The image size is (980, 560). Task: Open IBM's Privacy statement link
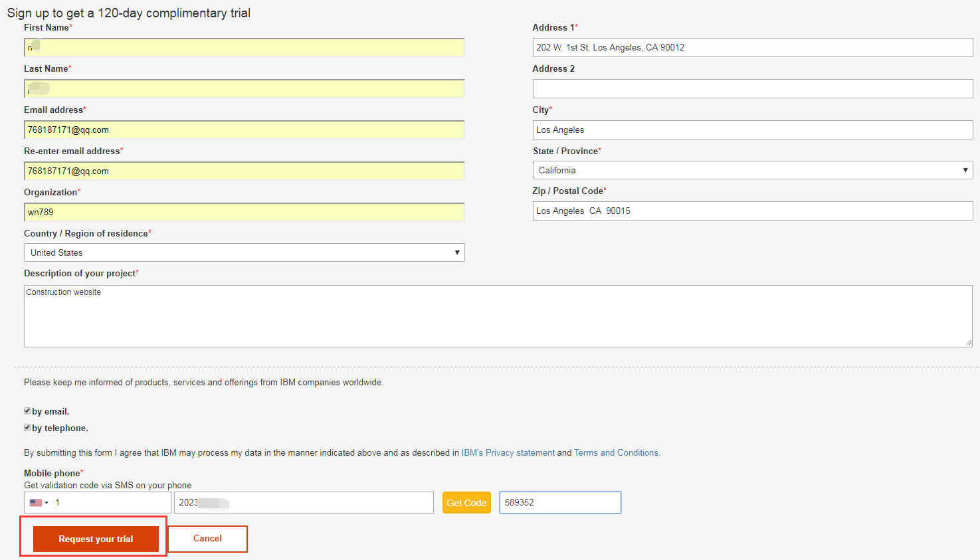click(x=508, y=453)
